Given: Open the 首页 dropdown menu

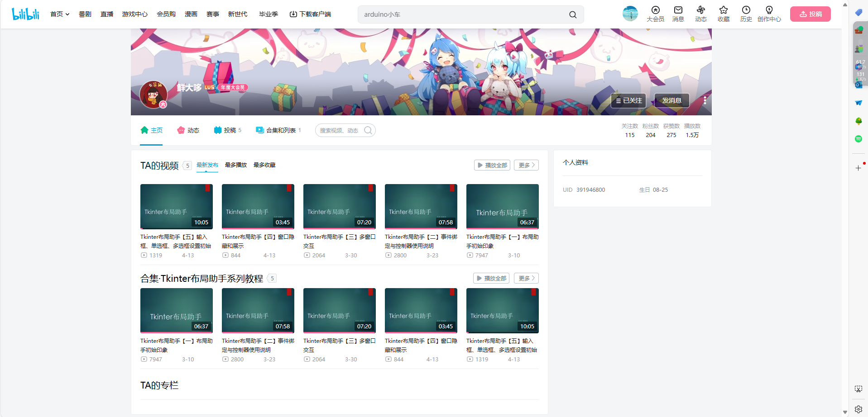Looking at the screenshot, I should (60, 14).
